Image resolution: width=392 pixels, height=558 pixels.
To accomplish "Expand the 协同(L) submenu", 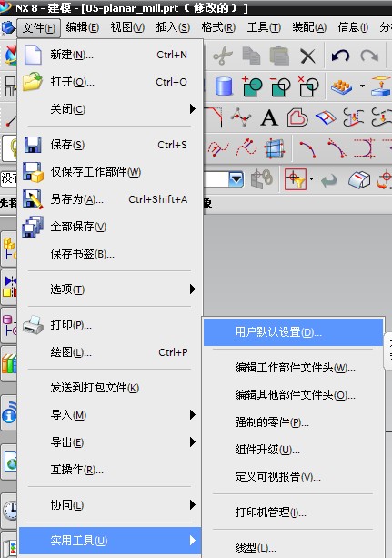I will click(x=109, y=504).
